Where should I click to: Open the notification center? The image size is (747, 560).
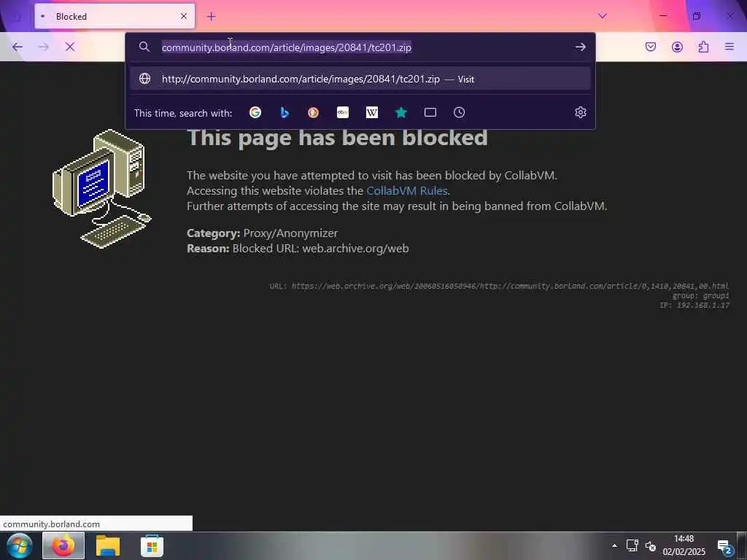(724, 547)
